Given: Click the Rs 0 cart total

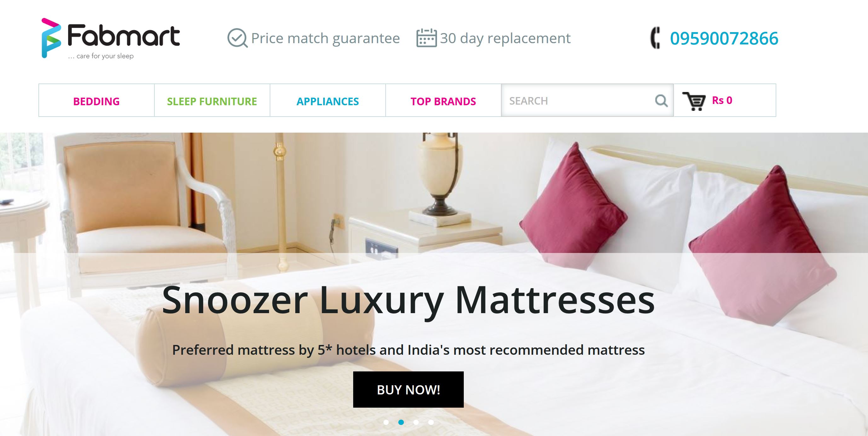Looking at the screenshot, I should point(722,100).
